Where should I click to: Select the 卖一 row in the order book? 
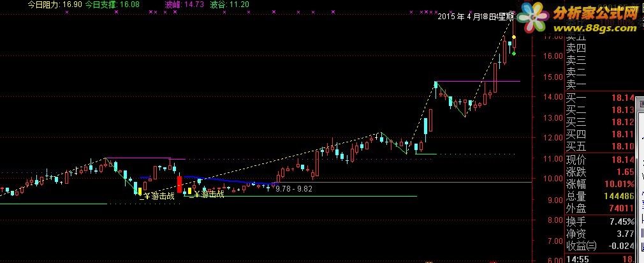click(576, 85)
